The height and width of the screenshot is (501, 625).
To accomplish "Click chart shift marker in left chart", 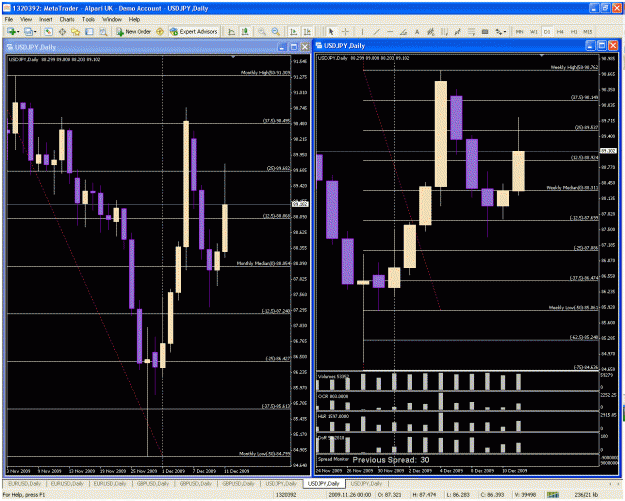I will [x=233, y=57].
